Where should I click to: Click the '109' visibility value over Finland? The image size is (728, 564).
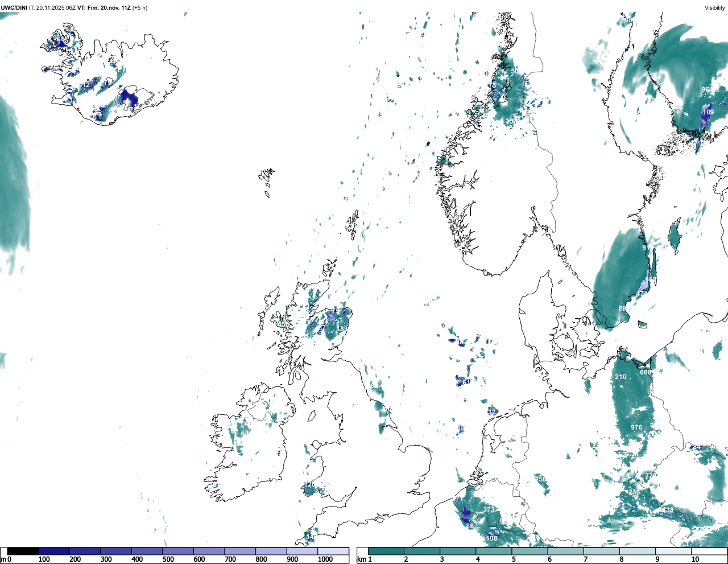pos(708,112)
